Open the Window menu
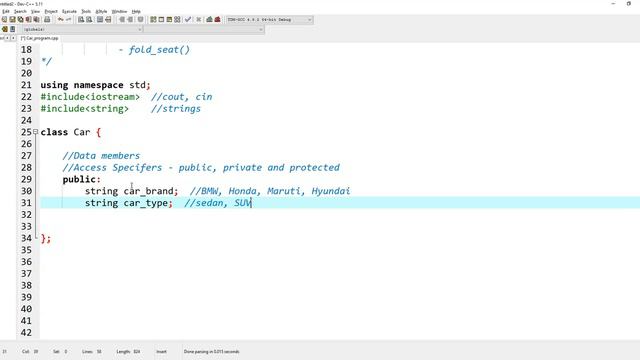The width and height of the screenshot is (640, 360). point(120,11)
